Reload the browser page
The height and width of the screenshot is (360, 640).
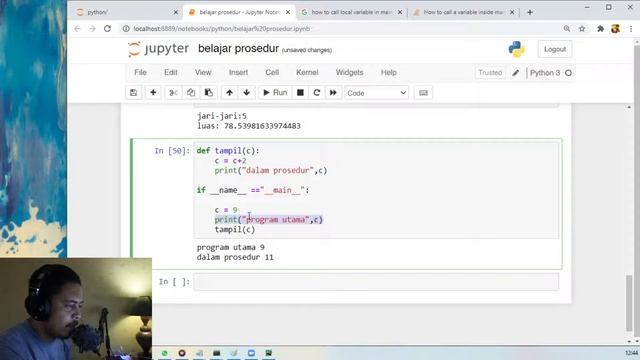coord(107,29)
